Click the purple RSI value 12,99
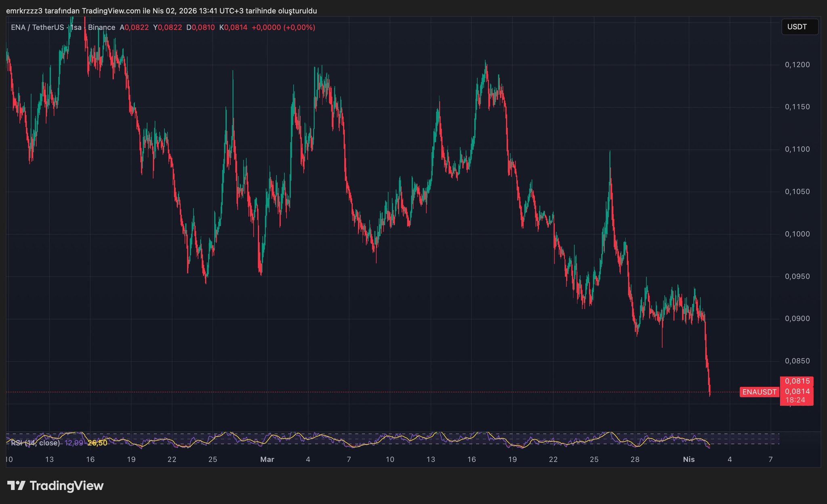Image resolution: width=827 pixels, height=504 pixels. (74, 443)
